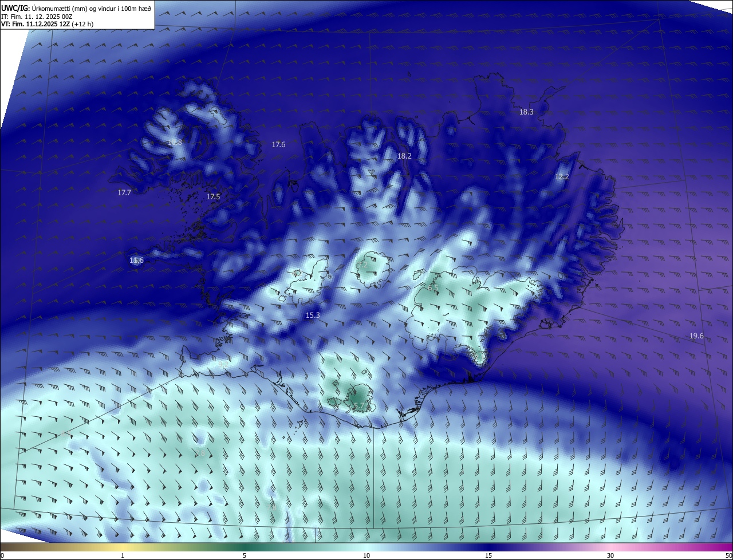733x560 pixels.
Task: Select the 6.5 value label
Action: pyautogui.click(x=432, y=287)
